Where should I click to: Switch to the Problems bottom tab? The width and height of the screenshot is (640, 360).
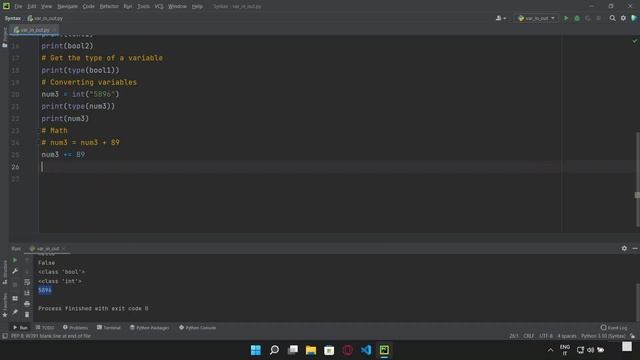pyautogui.click(x=76, y=328)
